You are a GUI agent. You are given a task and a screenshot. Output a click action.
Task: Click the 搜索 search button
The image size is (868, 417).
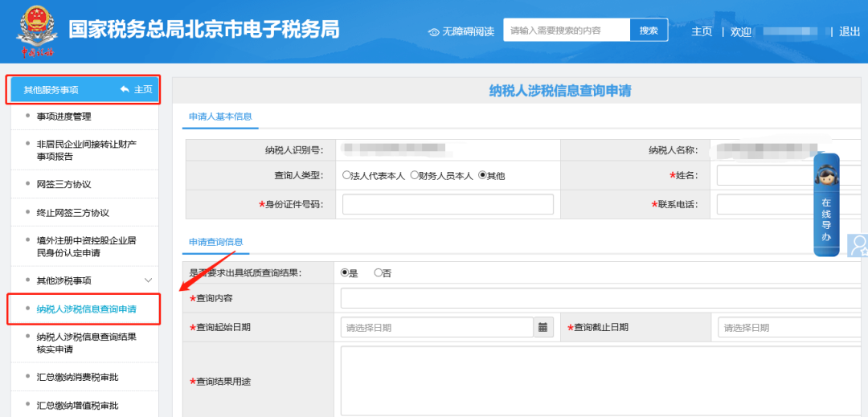(649, 31)
